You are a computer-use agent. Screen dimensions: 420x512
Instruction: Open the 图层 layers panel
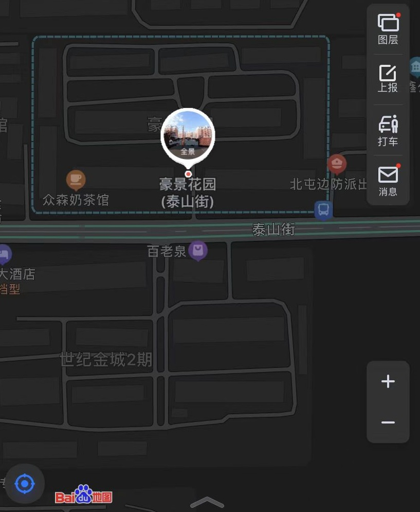pyautogui.click(x=388, y=29)
